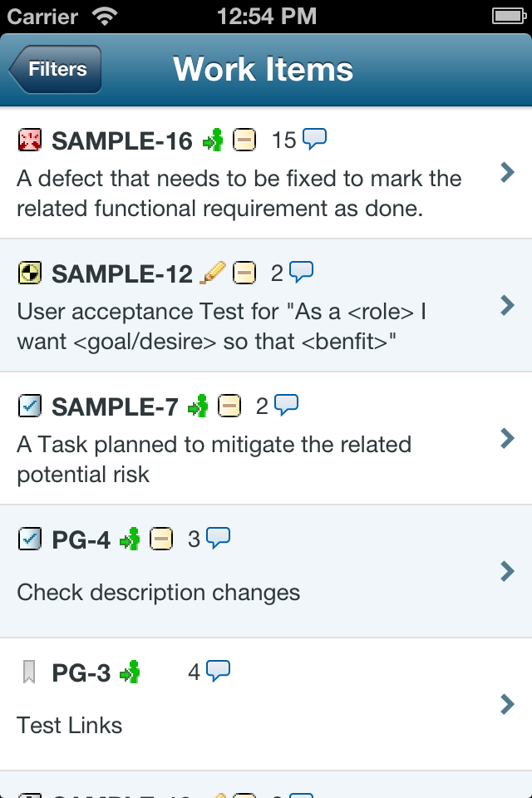Tap the Work Items navigation title
Screen dimensions: 532x798
point(264,69)
